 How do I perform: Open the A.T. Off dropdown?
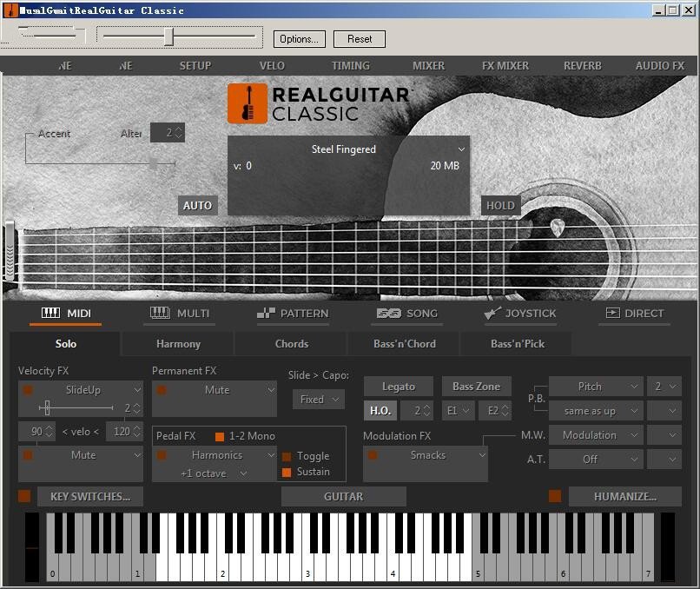click(x=596, y=459)
